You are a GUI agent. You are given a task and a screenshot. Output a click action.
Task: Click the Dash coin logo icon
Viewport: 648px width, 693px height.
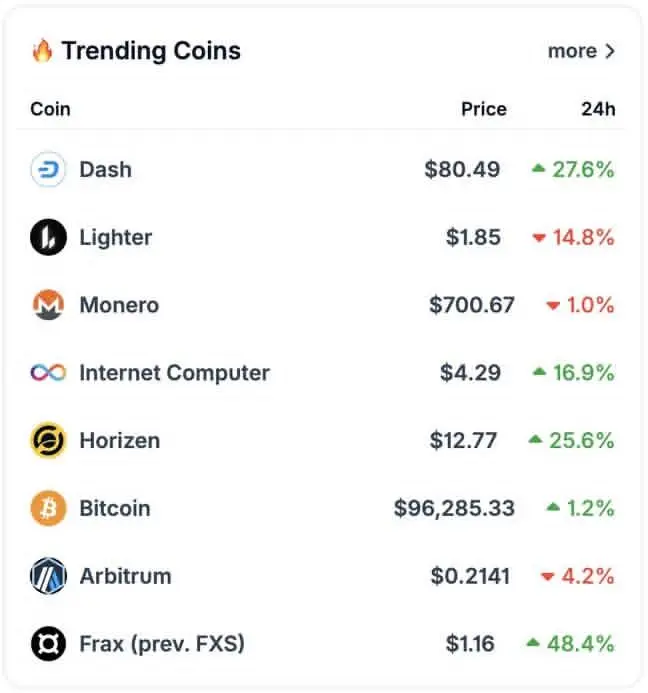tap(48, 169)
